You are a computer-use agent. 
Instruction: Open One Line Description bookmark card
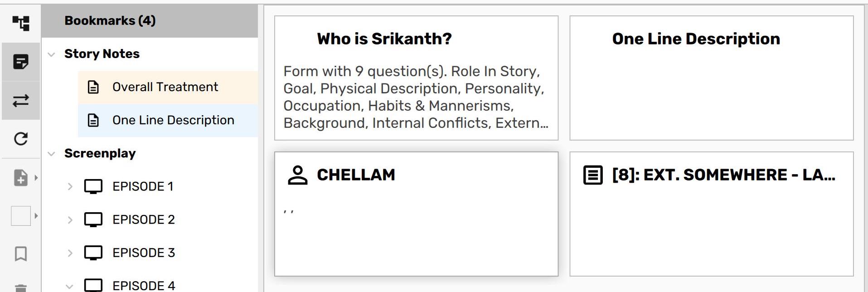tap(711, 78)
